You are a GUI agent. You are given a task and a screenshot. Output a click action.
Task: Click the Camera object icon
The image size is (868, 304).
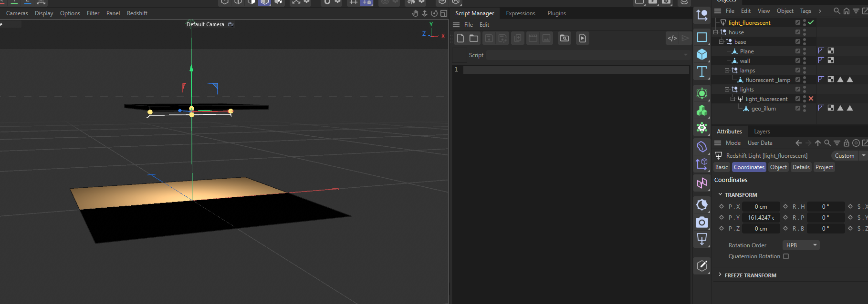tap(702, 222)
